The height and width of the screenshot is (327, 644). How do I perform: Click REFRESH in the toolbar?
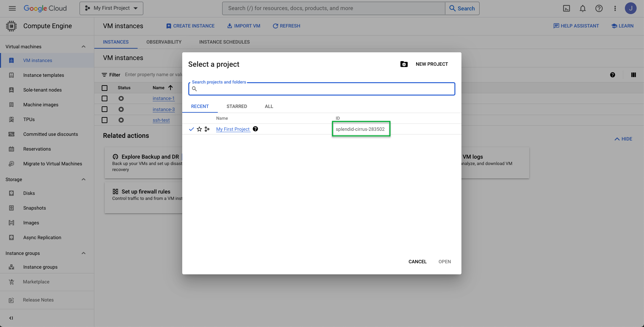[286, 26]
